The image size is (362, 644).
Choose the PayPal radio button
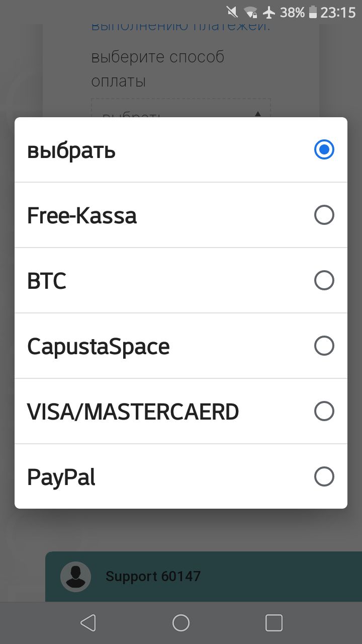(324, 476)
